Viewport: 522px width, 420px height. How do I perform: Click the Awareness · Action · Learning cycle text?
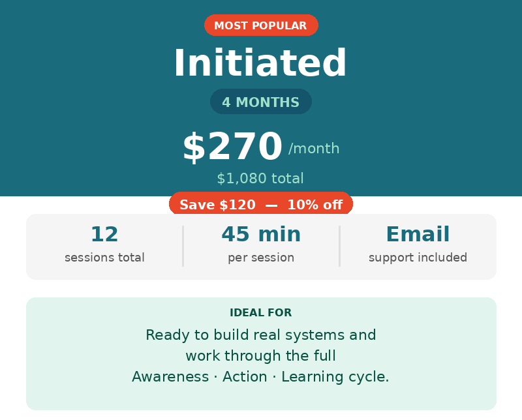(260, 377)
